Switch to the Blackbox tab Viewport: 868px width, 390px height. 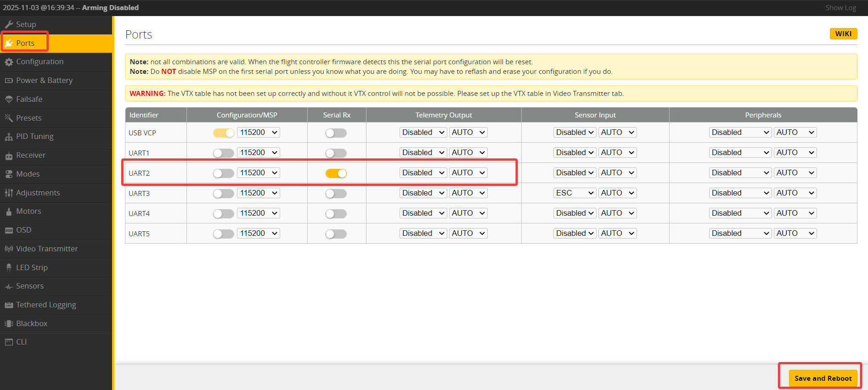pos(32,323)
